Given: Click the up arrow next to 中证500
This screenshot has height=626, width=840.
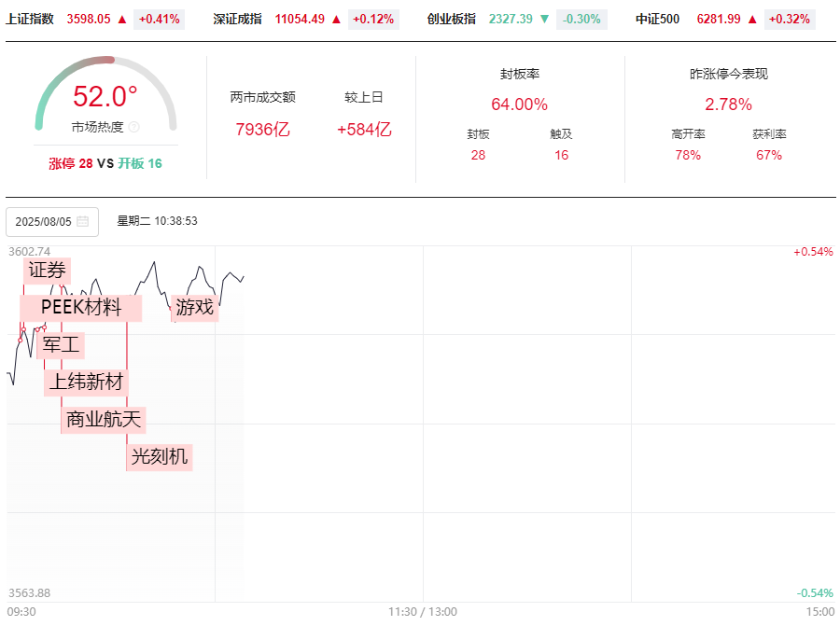Looking at the screenshot, I should point(752,20).
